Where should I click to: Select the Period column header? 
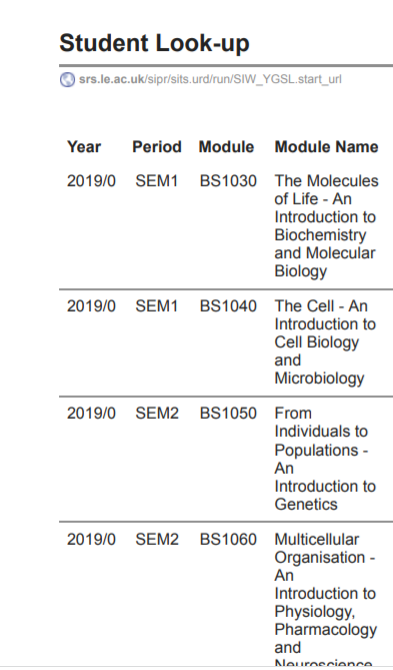click(x=157, y=147)
